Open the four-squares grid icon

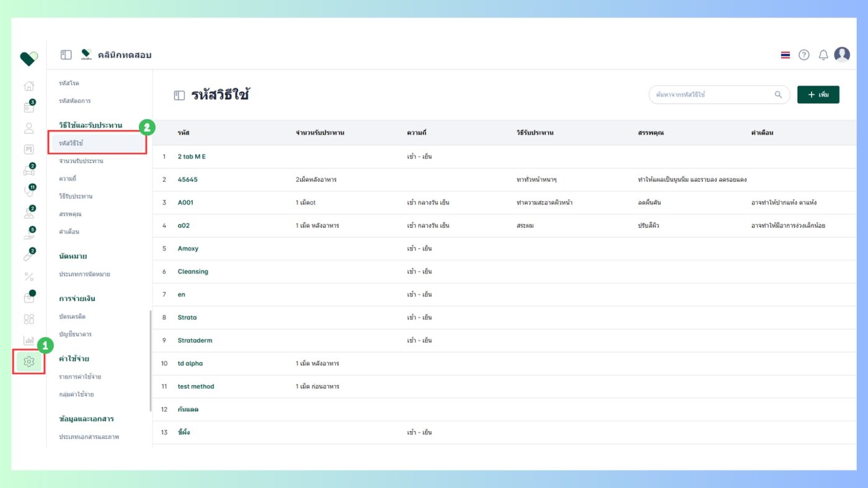coord(29,319)
